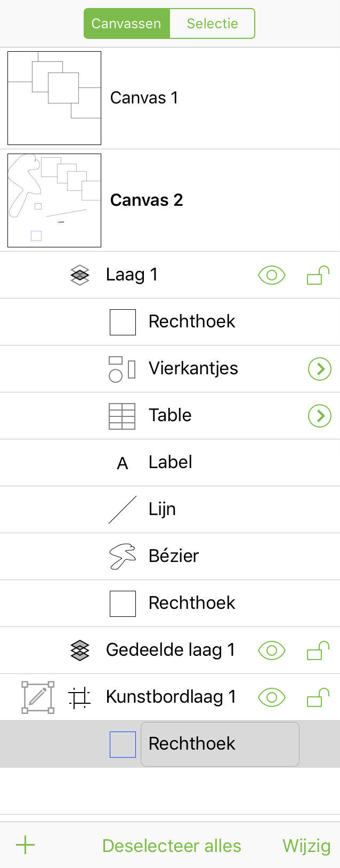Tap Deselecteer alles
Viewport: 340px width, 868px height.
tap(172, 845)
